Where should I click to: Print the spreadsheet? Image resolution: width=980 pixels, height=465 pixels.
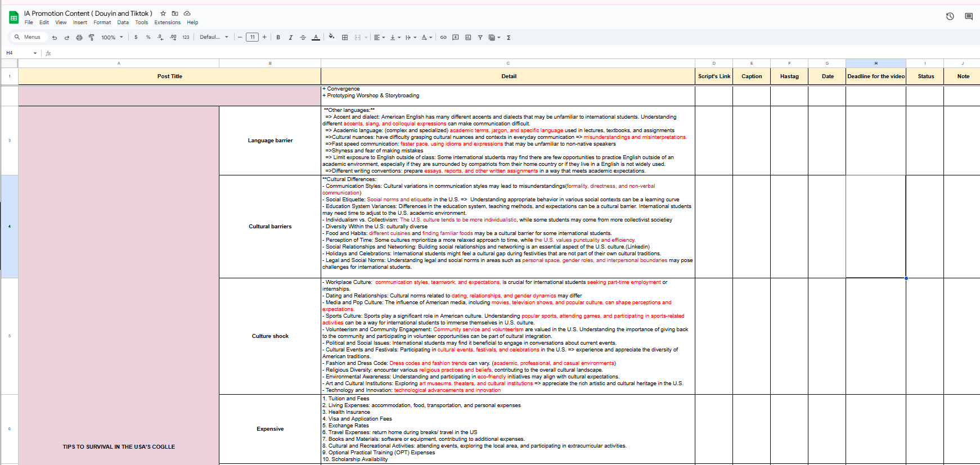(x=79, y=38)
